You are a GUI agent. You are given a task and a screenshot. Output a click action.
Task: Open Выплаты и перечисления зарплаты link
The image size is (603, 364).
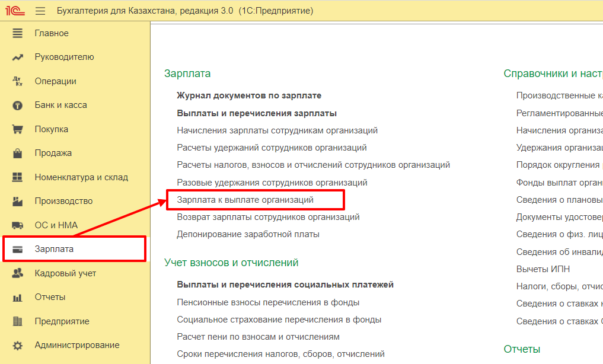click(x=256, y=113)
